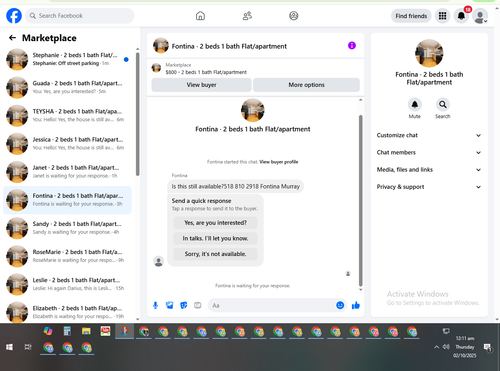500x371 pixels.
Task: Open TEYSHA's conversation
Action: [67, 115]
